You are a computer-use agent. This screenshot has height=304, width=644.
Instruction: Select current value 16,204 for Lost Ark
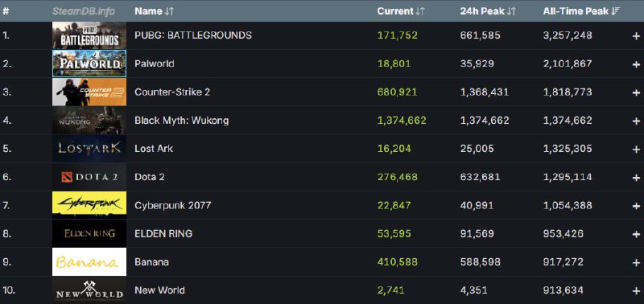[394, 149]
